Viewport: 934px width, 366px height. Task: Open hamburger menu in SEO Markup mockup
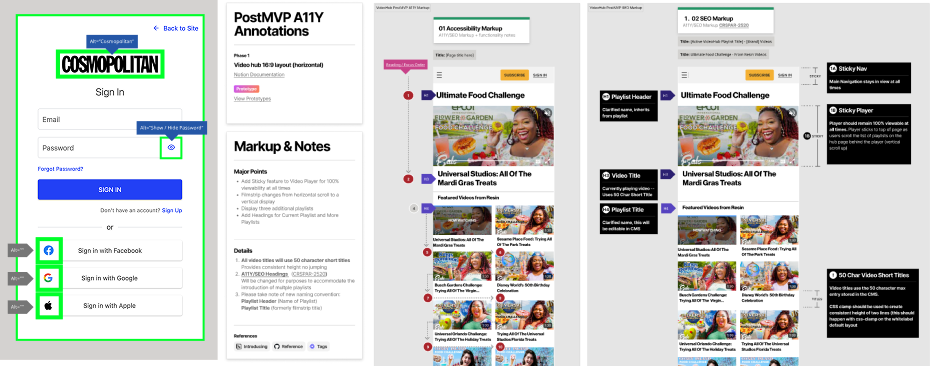pyautogui.click(x=684, y=75)
